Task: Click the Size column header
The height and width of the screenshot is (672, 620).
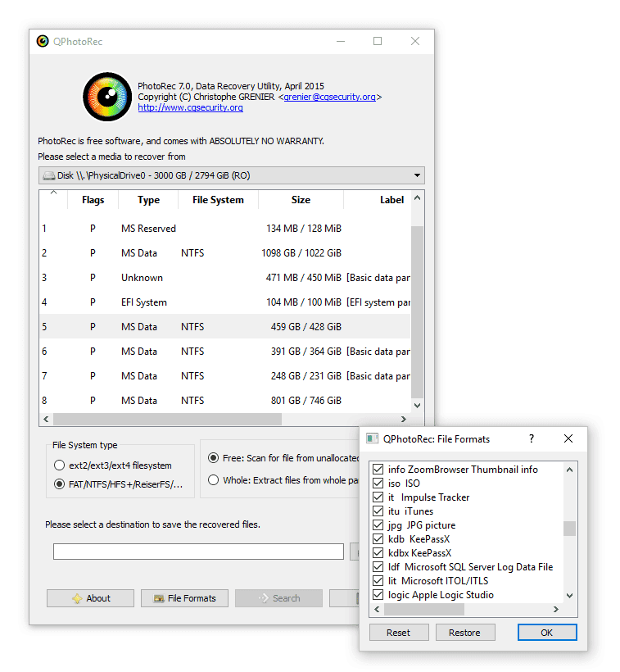Action: point(301,200)
